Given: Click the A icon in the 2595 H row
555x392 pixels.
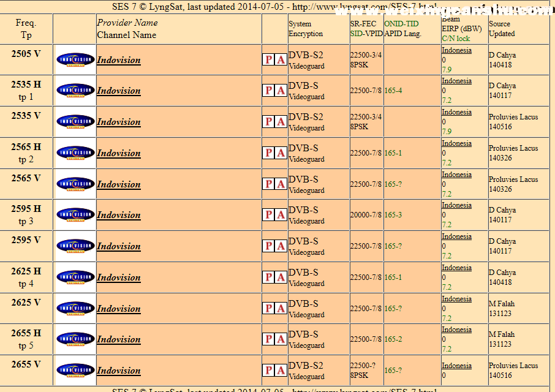Looking at the screenshot, I should 281,215.
